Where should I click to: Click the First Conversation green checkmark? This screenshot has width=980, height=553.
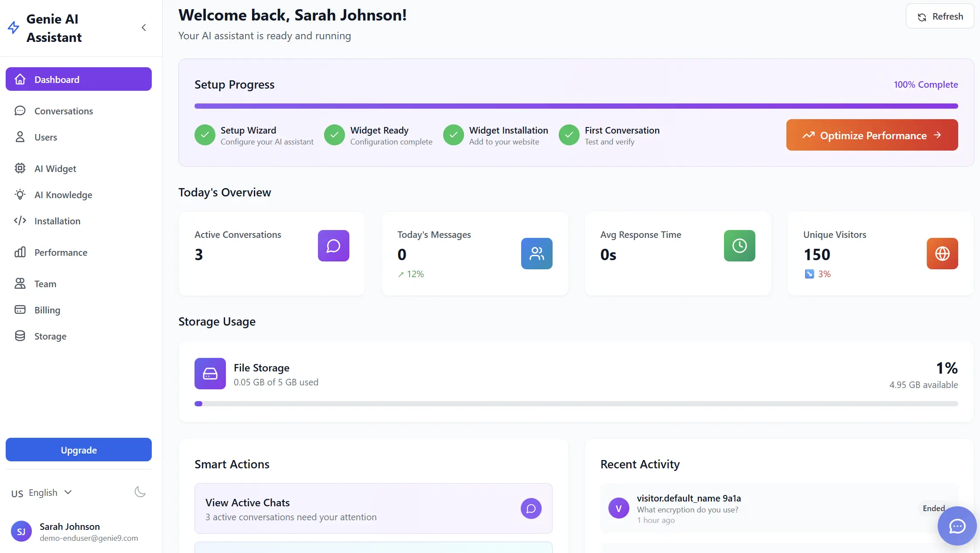click(x=569, y=135)
